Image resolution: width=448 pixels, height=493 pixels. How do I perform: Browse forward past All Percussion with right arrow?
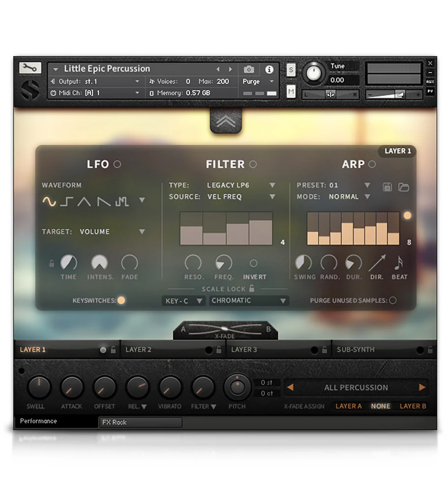pyautogui.click(x=422, y=387)
